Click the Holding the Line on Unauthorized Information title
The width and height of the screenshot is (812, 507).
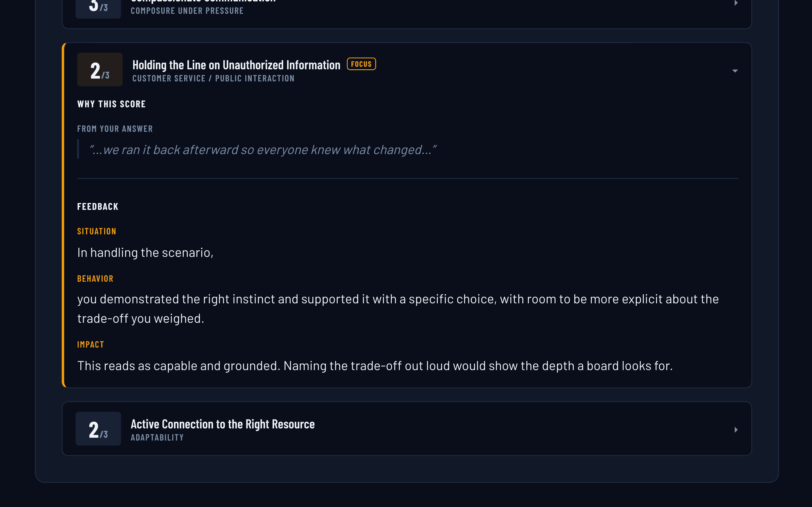pyautogui.click(x=236, y=65)
